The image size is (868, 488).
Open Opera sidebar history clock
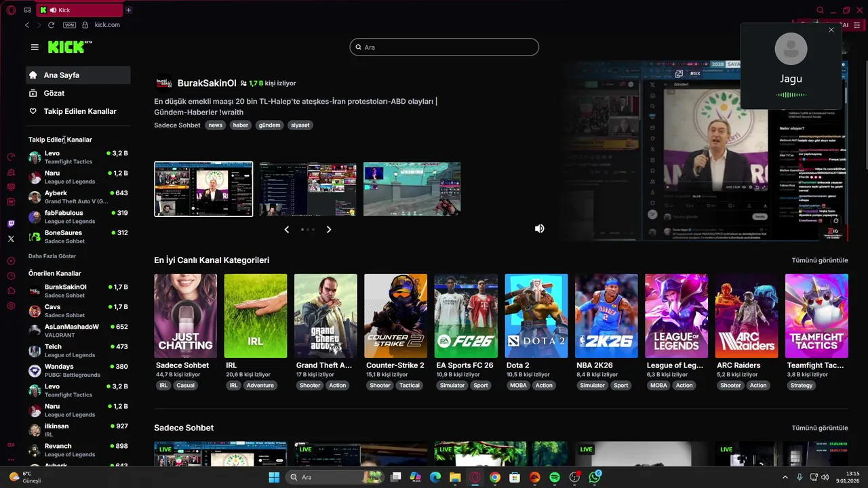(11, 276)
